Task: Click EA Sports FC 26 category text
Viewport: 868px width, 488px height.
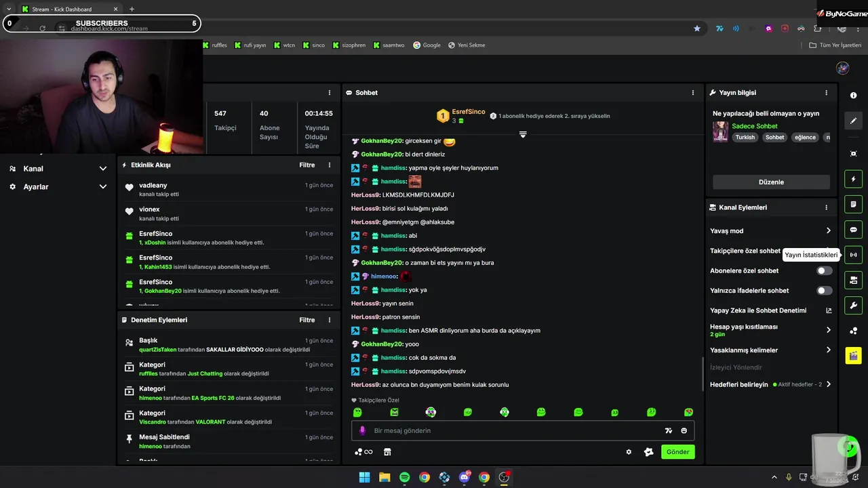Action: [212, 398]
